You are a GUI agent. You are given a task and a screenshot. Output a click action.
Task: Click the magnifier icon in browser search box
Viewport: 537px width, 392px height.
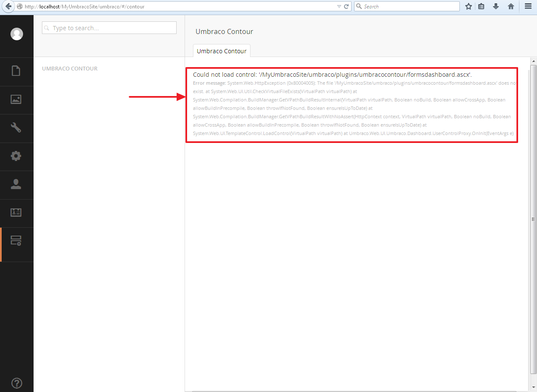point(359,6)
